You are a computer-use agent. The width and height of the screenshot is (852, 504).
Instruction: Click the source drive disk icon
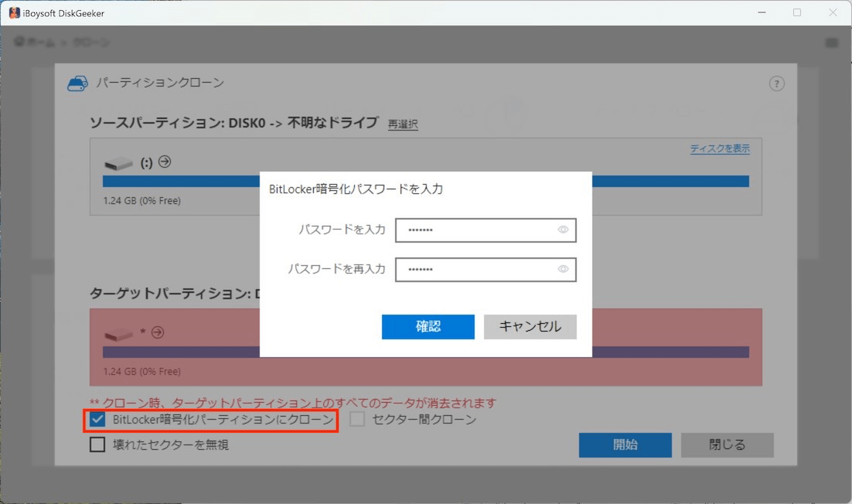(x=118, y=163)
